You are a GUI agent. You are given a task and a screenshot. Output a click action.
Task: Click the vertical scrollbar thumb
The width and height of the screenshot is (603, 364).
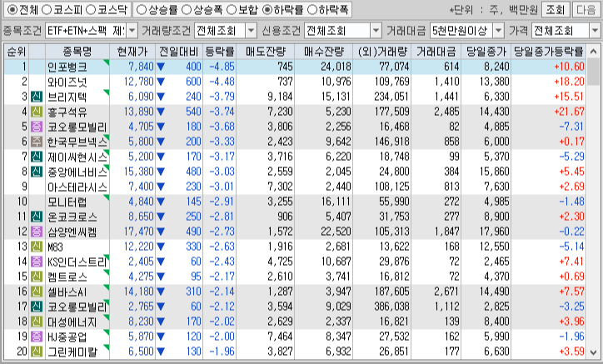click(x=593, y=72)
